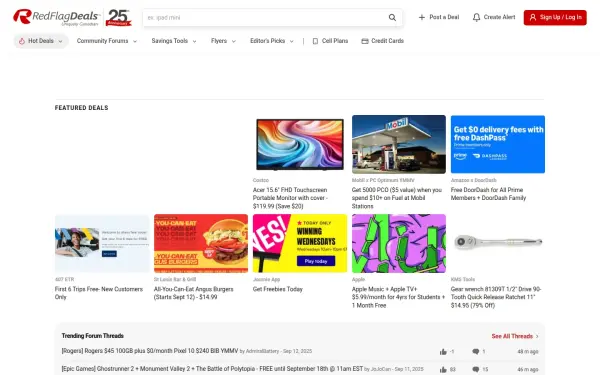Image resolution: width=600 pixels, height=375 pixels.
Task: Click the '48 m ago' timestamp
Action: coord(528,352)
